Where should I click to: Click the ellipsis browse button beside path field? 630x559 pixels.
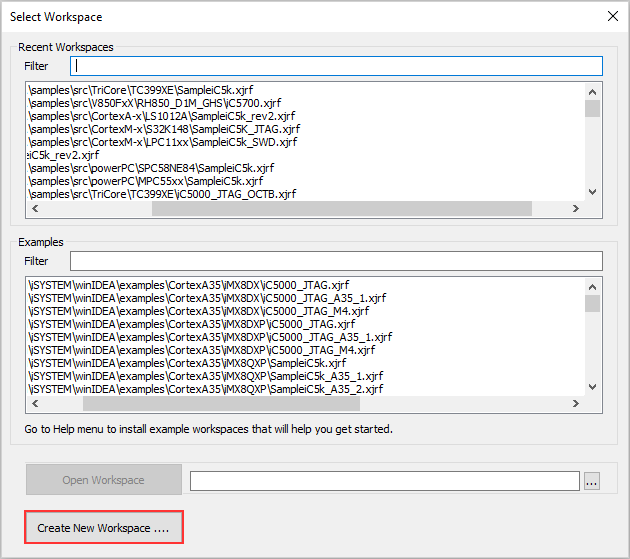[591, 481]
